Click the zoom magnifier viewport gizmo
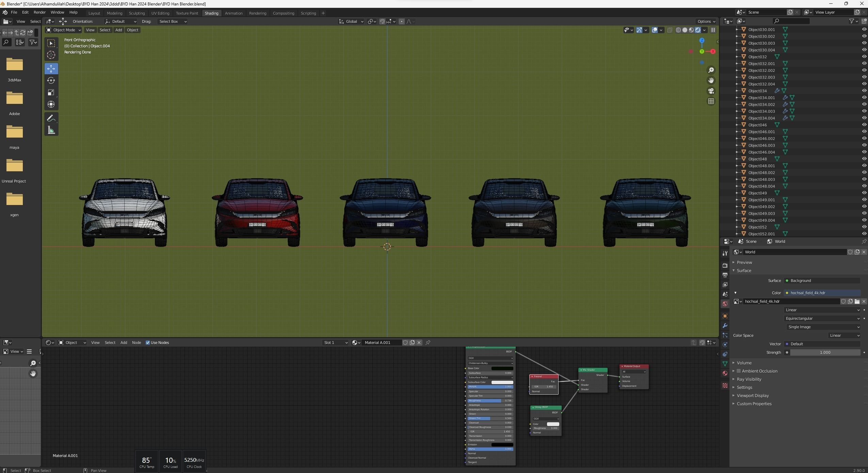 tap(711, 70)
